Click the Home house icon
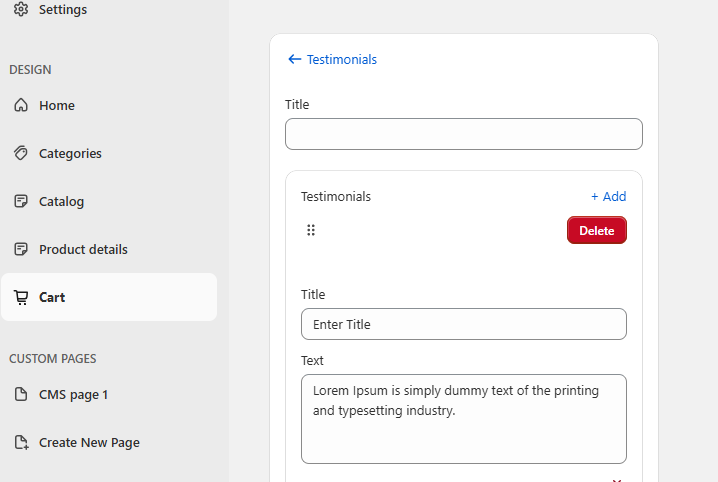This screenshot has height=482, width=718. (21, 105)
